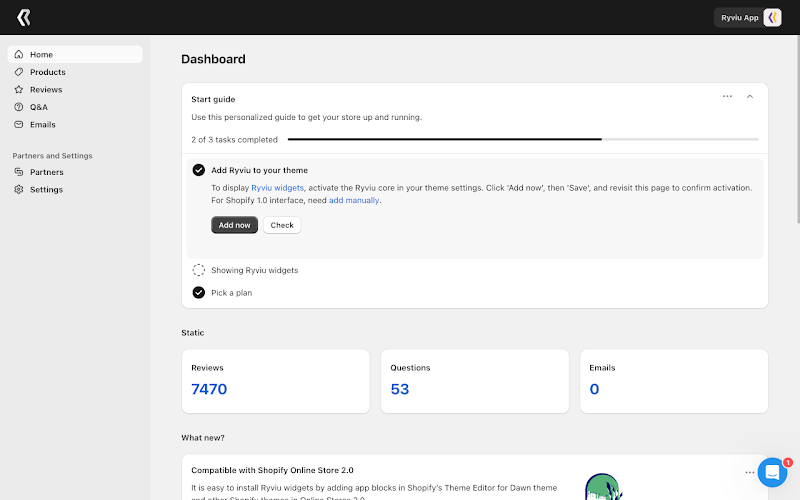Image resolution: width=800 pixels, height=500 pixels.
Task: Open the Home icon in sidebar
Action: tap(19, 54)
